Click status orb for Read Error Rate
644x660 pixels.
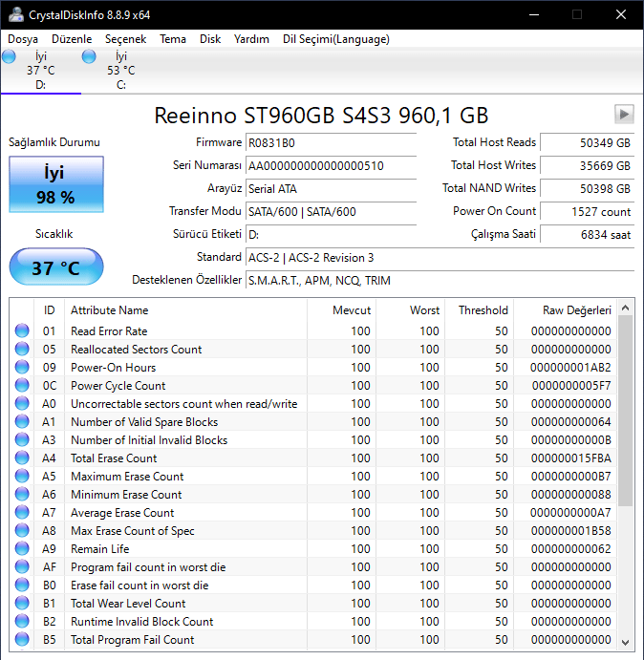click(22, 331)
